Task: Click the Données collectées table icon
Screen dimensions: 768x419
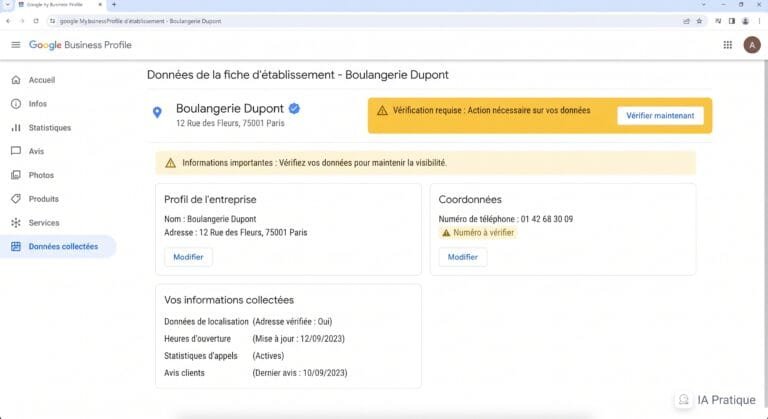Action: coord(16,246)
